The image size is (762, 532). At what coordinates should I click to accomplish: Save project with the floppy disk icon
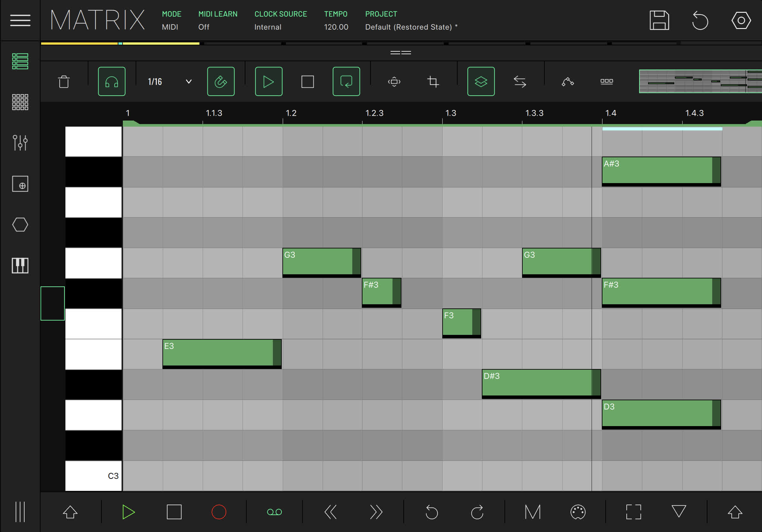(x=659, y=20)
